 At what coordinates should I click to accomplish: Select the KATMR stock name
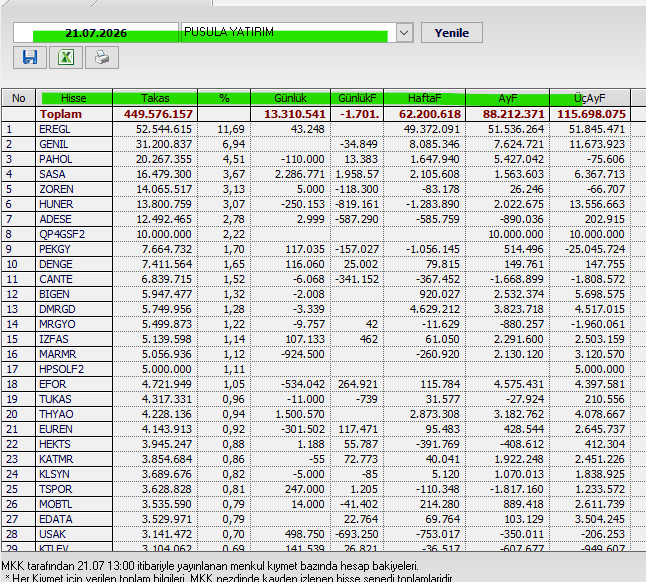(x=56, y=459)
